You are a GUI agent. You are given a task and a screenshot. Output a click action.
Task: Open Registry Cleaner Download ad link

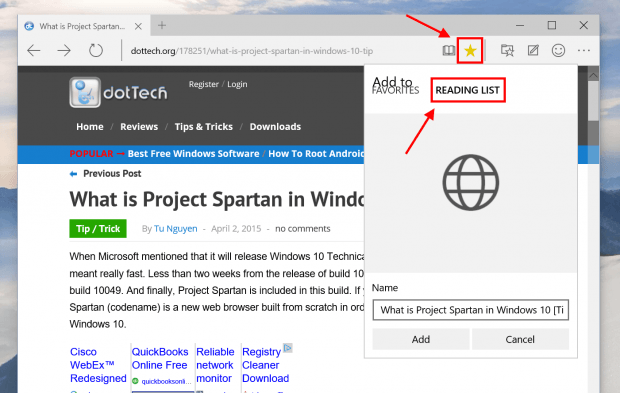click(265, 365)
